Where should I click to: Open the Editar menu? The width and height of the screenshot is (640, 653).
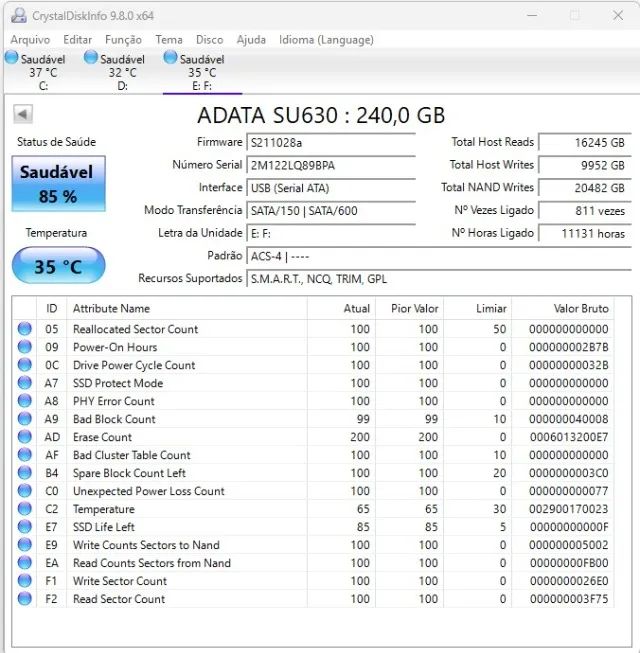pyautogui.click(x=77, y=40)
